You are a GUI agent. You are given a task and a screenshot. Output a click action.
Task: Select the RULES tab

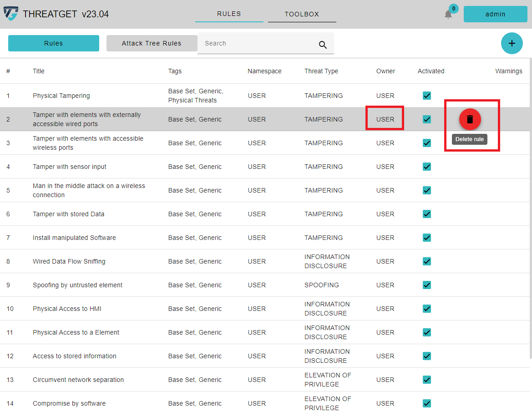click(229, 14)
